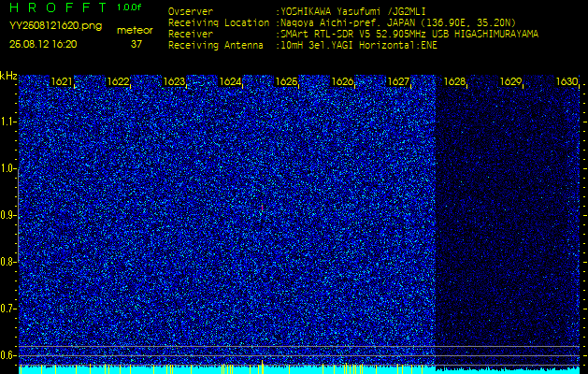Click the 0.6 kHz frequency label

pos(7,355)
